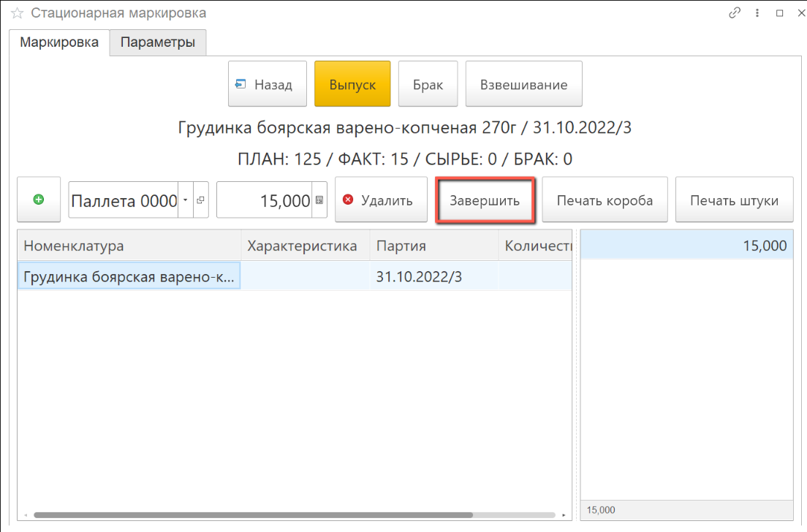807x532 pixels.
Task: Switch to the Параметры tab
Action: click(158, 42)
